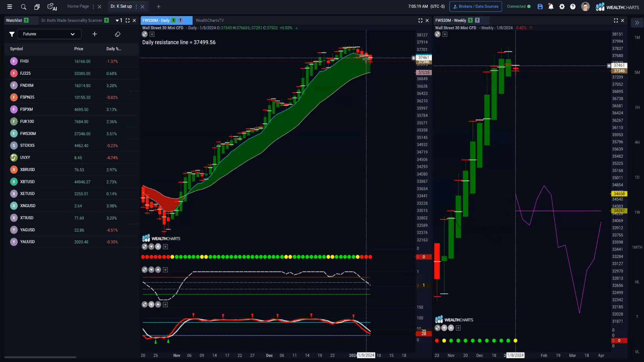
Task: Select the UVXY row in watchlist
Action: coord(71,158)
